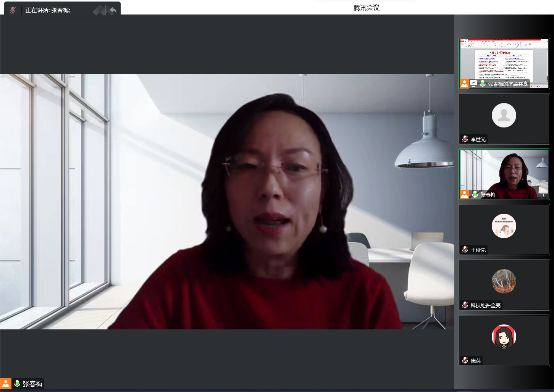The image size is (554, 392).
Task: Click 王俊先's round avatar
Action: point(504,226)
